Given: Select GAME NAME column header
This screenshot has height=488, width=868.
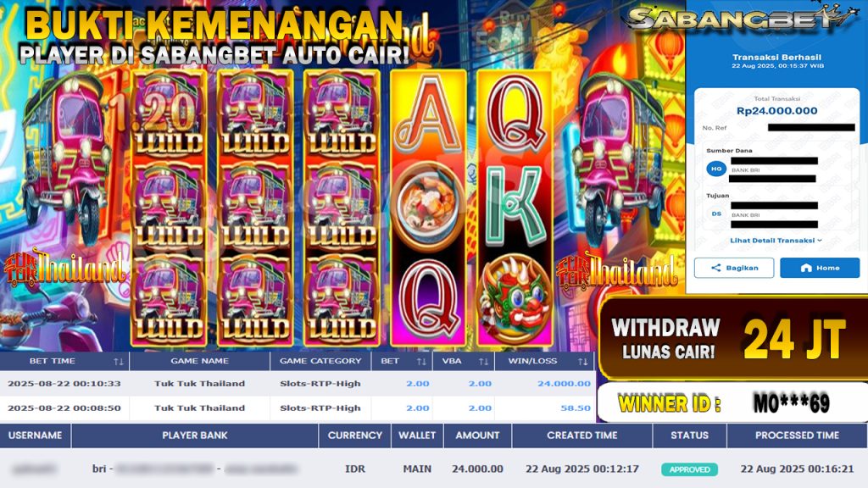Looking at the screenshot, I should [199, 361].
